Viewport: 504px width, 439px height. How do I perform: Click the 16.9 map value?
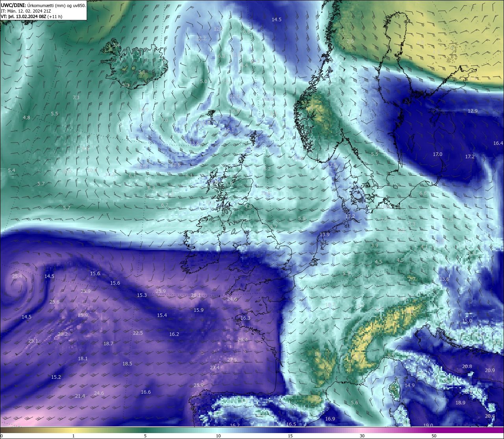330,419
